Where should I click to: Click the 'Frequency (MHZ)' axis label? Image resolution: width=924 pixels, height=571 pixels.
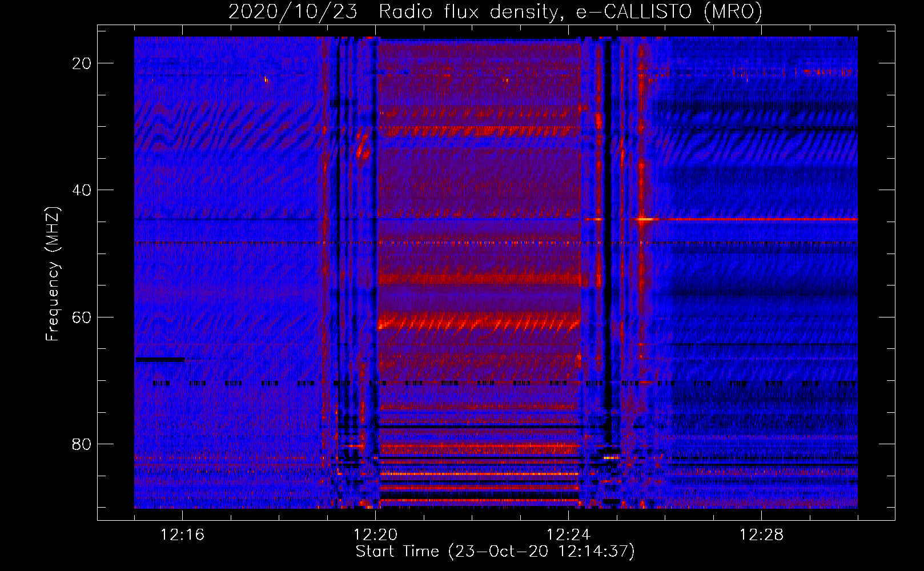[52, 274]
